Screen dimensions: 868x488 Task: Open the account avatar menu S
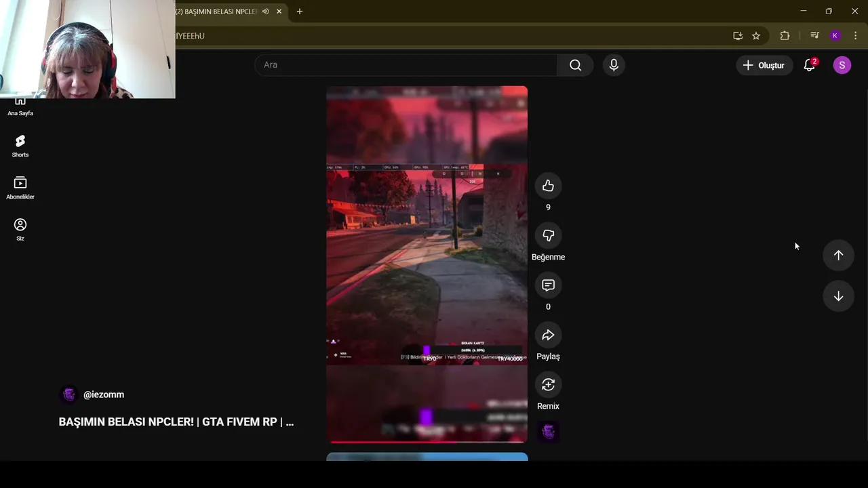842,65
